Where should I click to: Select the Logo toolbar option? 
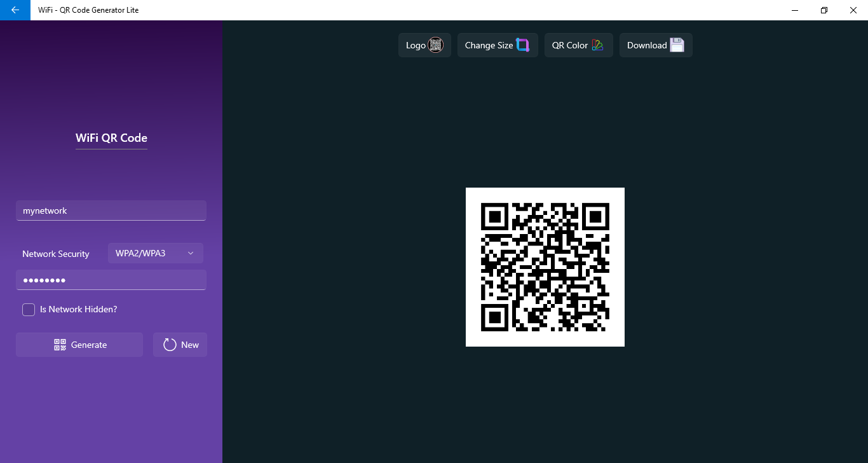coord(424,45)
